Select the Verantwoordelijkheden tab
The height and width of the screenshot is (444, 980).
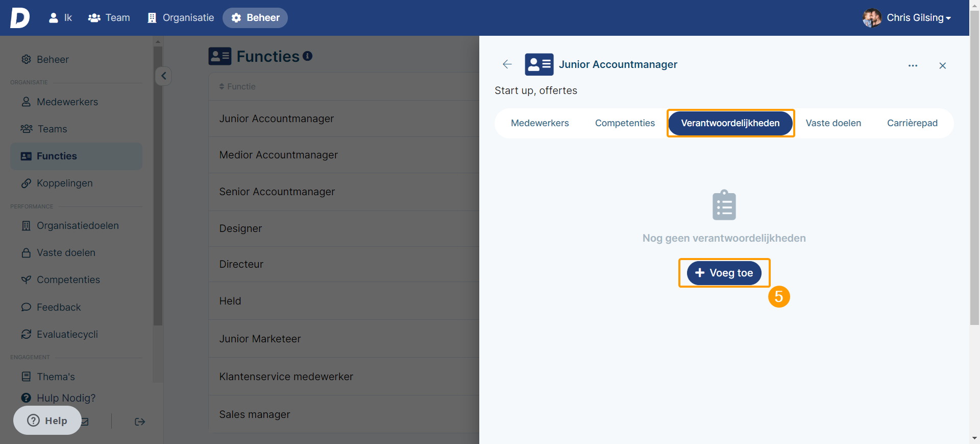click(730, 123)
